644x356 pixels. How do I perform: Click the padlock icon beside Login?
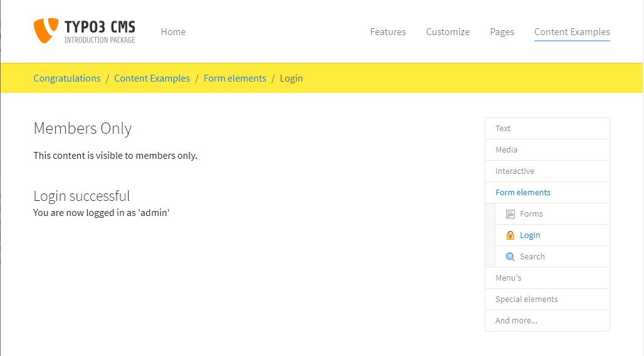(x=510, y=235)
